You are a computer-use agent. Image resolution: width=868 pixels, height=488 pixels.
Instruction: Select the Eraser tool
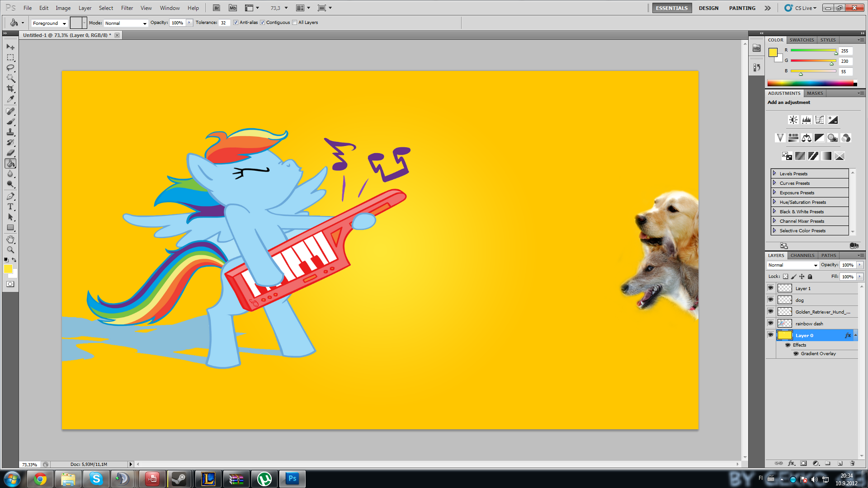tap(10, 153)
